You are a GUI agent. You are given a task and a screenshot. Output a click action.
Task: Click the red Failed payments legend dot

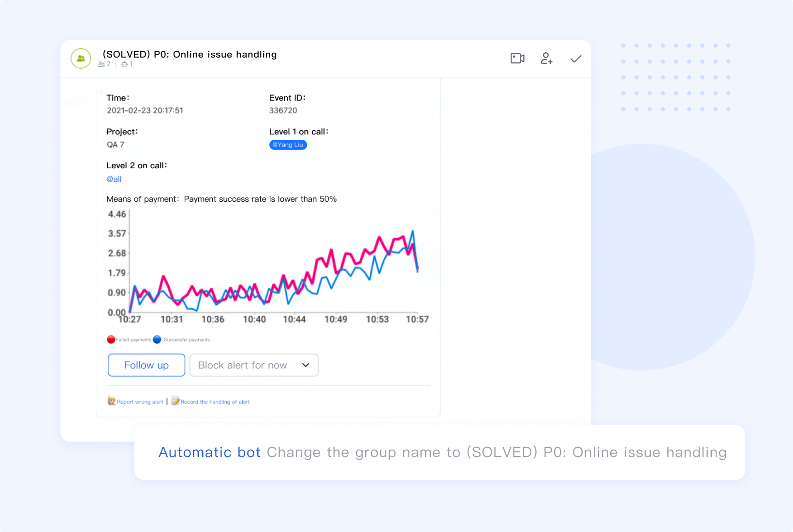[111, 340]
